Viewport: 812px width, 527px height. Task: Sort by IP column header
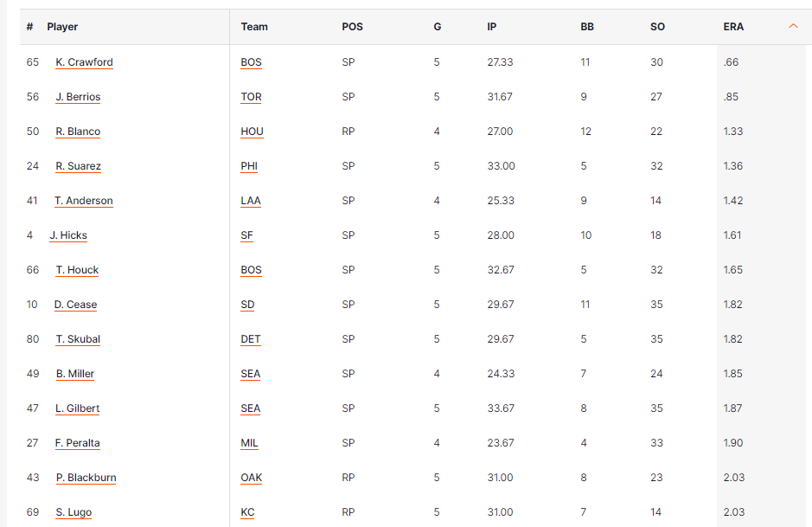tap(491, 27)
